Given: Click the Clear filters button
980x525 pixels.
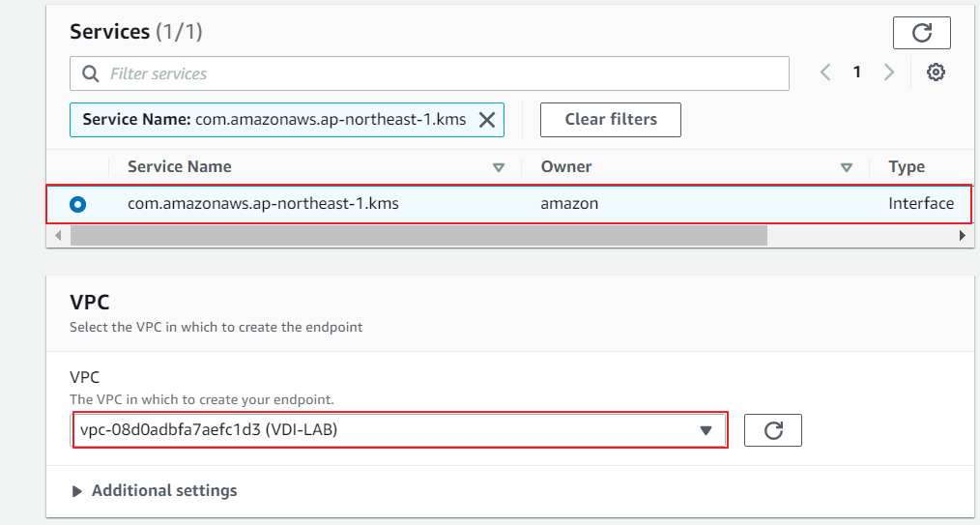Looking at the screenshot, I should point(610,120).
